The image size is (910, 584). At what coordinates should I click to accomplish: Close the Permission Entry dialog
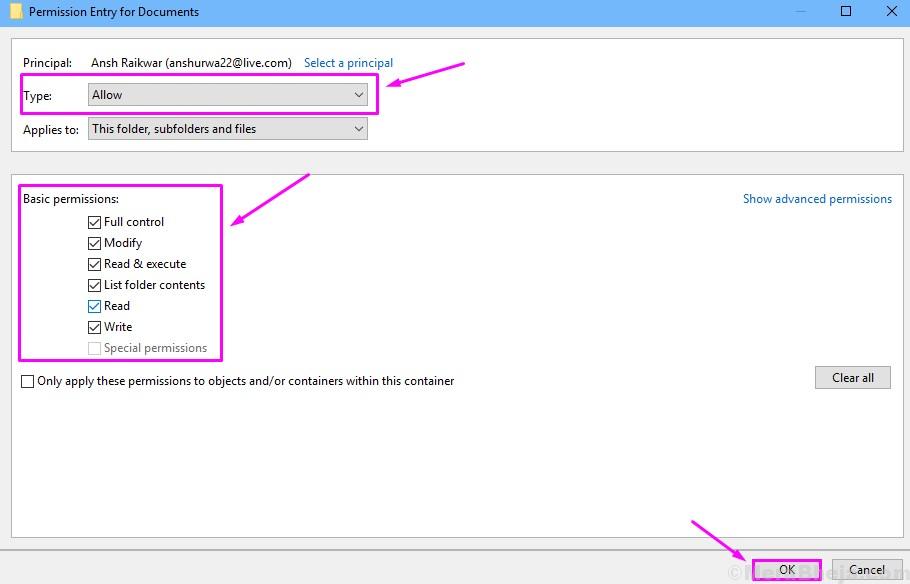point(889,12)
